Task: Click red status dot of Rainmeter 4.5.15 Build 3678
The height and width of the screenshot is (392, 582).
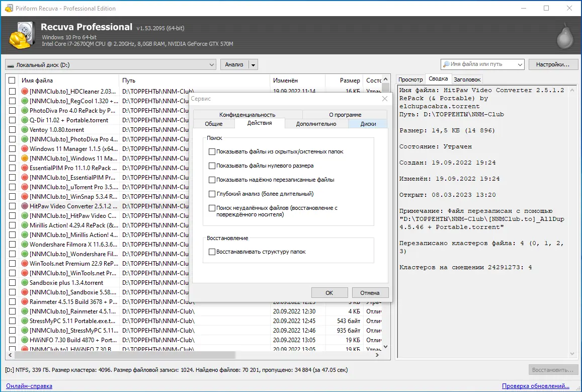Action: coord(25,302)
